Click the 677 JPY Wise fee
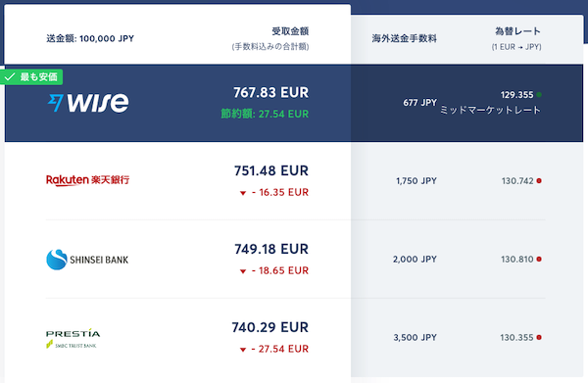 (x=420, y=103)
